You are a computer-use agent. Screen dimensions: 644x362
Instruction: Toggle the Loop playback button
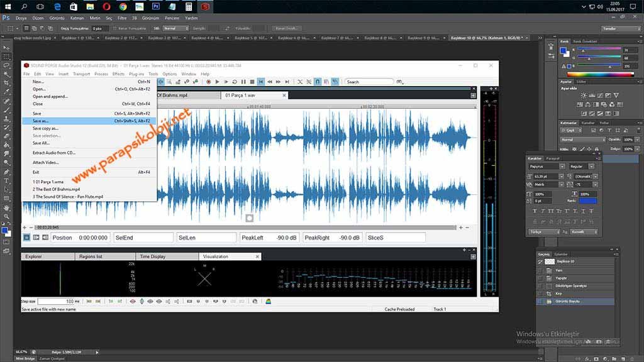[235, 82]
